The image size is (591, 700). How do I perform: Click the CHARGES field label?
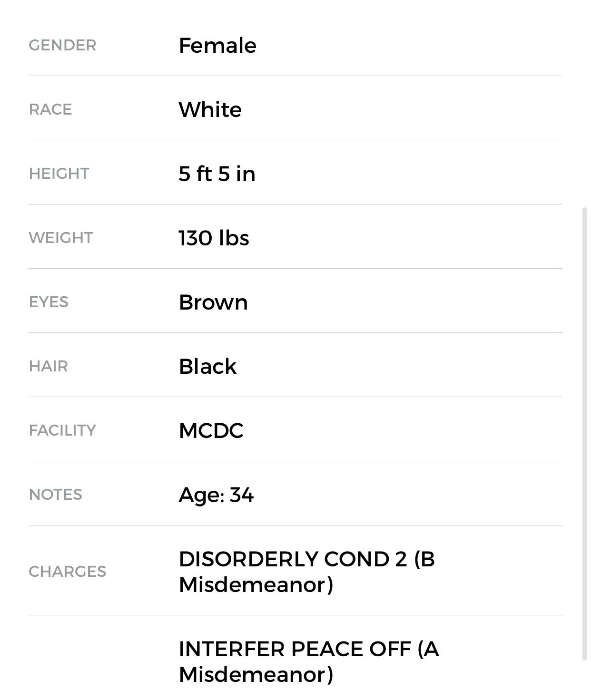pyautogui.click(x=67, y=572)
